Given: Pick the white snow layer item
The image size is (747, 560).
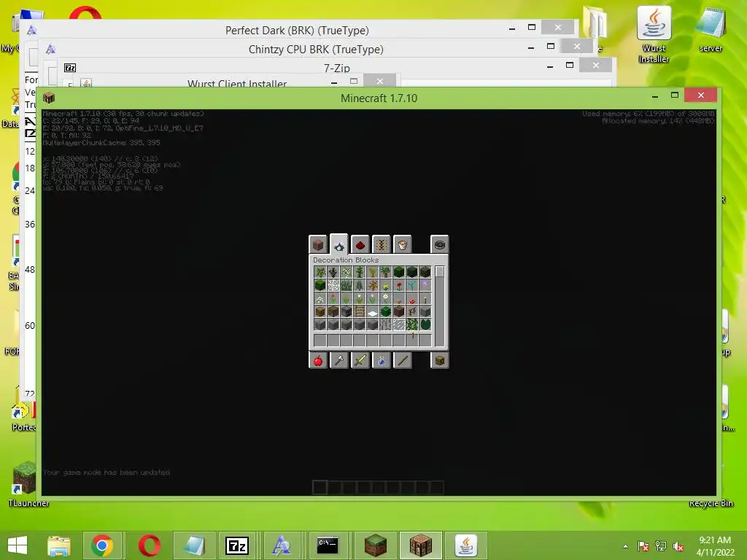Looking at the screenshot, I should pos(373,311).
